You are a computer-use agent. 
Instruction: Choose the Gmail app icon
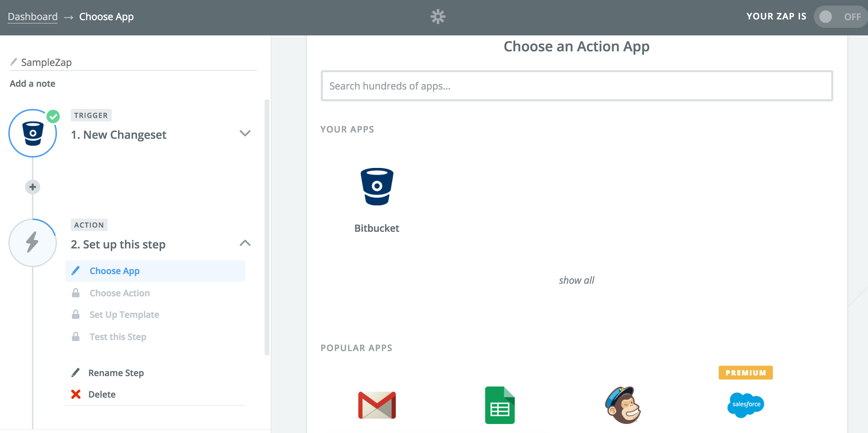377,405
